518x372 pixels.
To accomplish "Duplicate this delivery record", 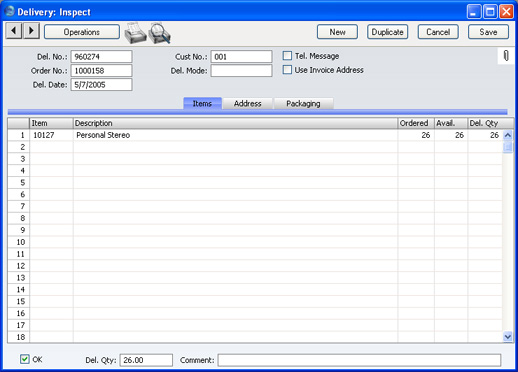I will coord(387,32).
